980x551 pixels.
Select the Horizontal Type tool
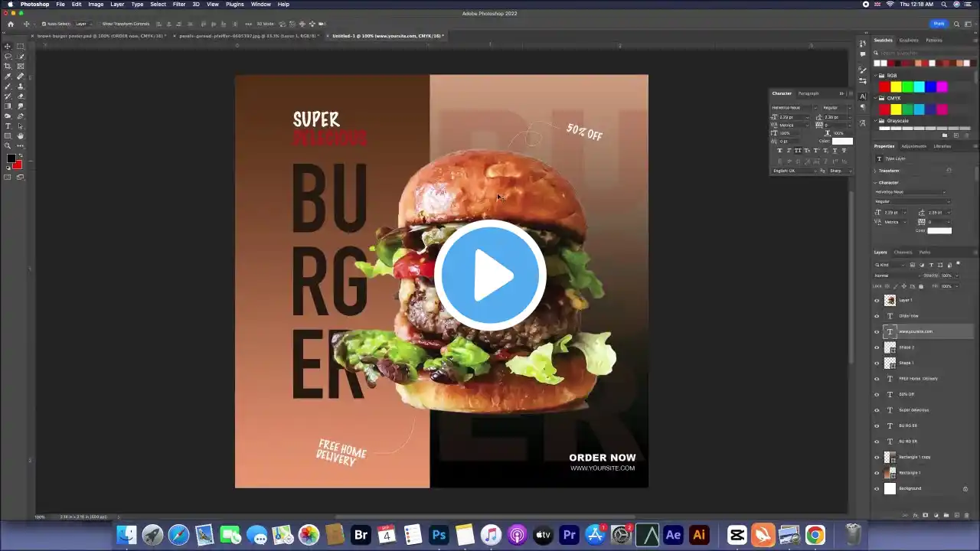pyautogui.click(x=8, y=126)
